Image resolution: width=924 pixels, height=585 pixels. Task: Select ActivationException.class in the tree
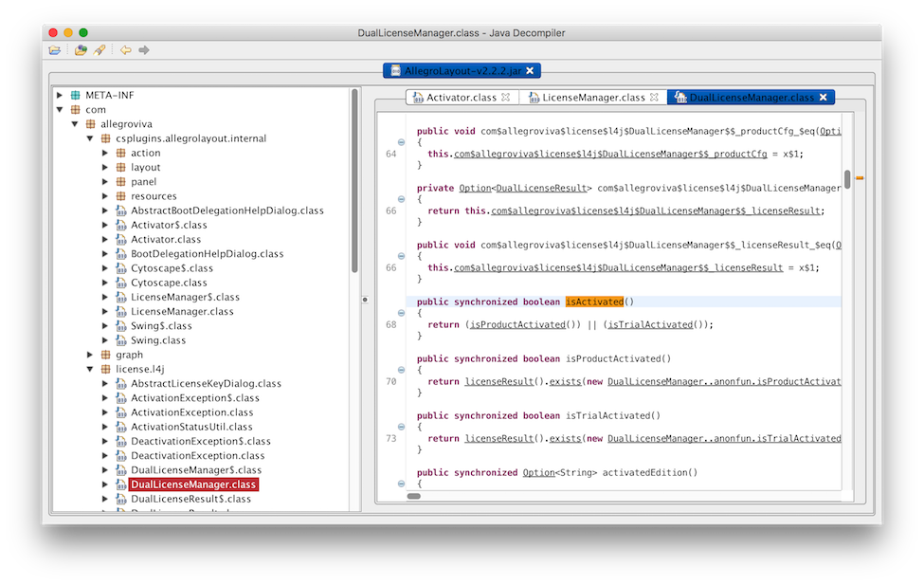point(191,412)
